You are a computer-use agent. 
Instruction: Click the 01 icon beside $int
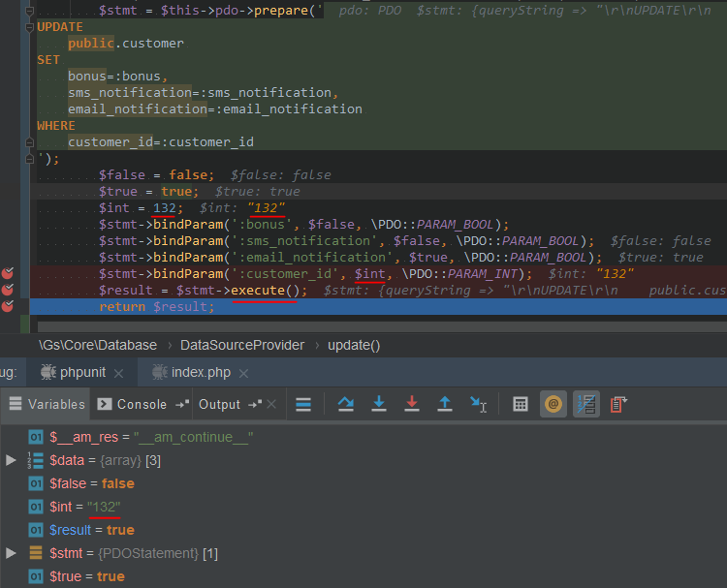pos(36,507)
